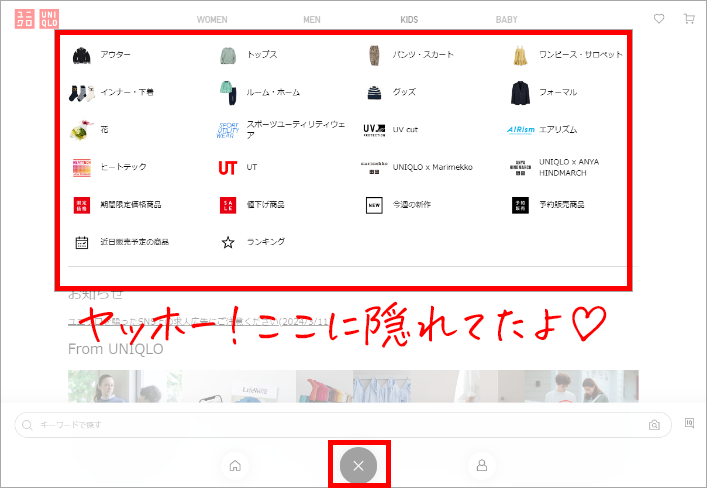Select the Marimekko collaboration logo

[x=374, y=167]
